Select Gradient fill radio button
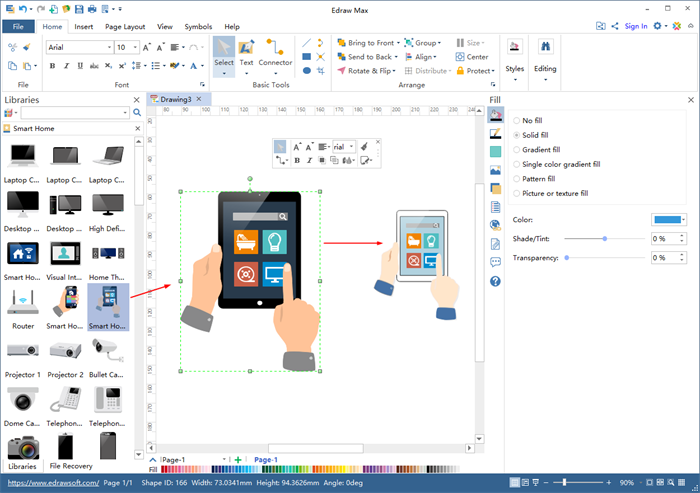 (516, 149)
